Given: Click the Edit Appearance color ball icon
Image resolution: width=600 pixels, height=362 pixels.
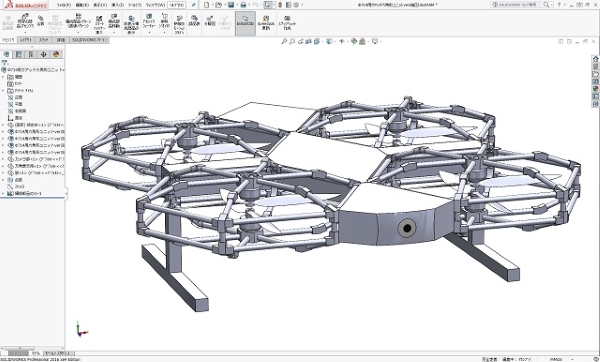Looking at the screenshot, I should point(354,41).
